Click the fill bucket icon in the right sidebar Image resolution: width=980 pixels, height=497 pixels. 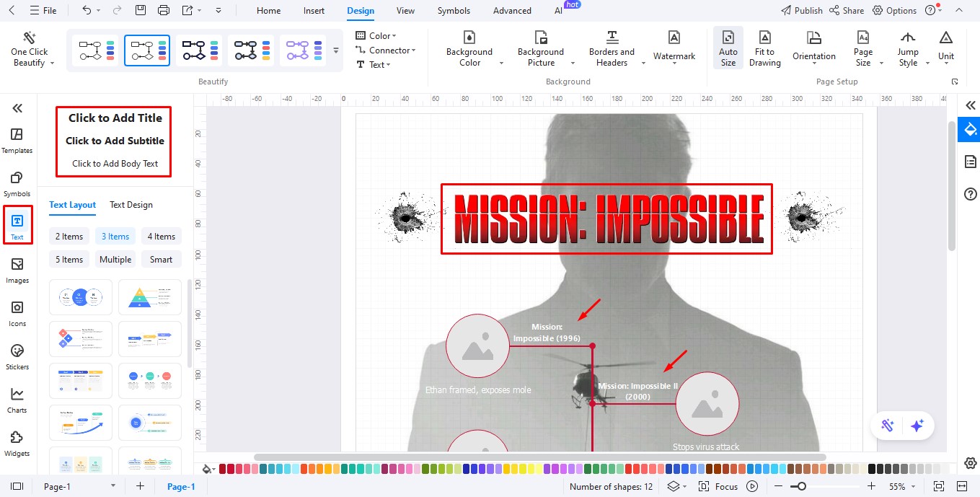click(x=970, y=130)
